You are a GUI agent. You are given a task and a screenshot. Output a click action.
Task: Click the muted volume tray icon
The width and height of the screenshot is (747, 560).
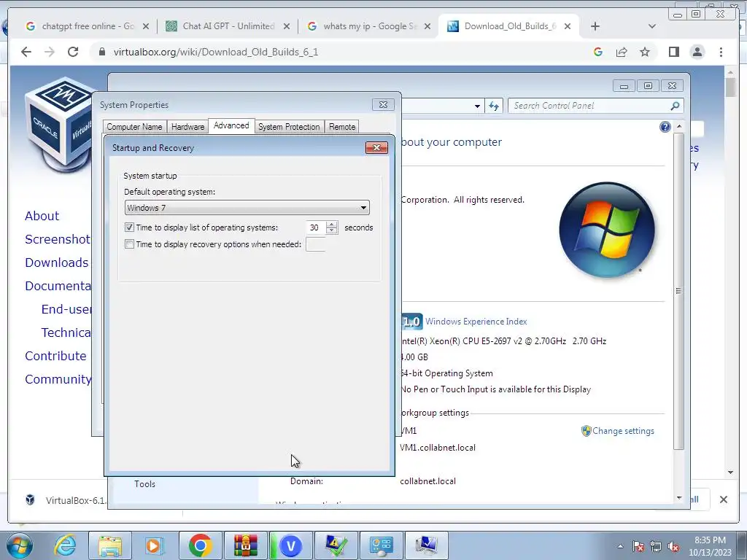(673, 547)
